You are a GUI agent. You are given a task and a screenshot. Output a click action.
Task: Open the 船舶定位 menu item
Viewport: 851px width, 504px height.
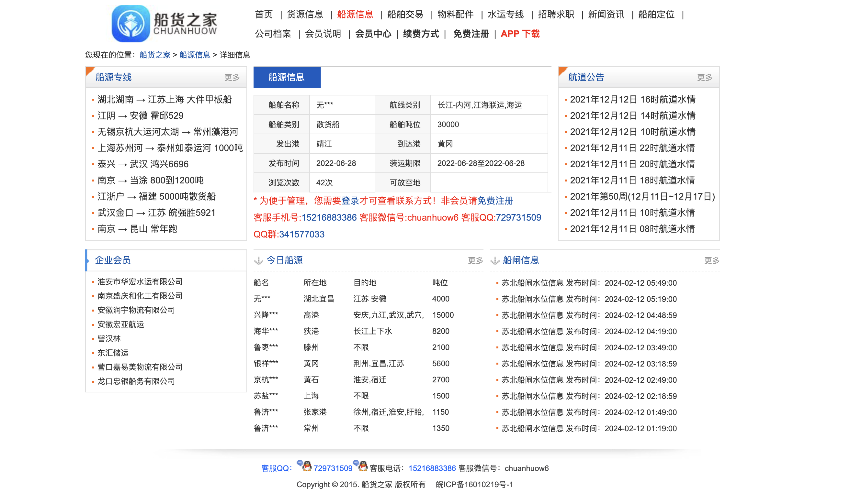656,14
